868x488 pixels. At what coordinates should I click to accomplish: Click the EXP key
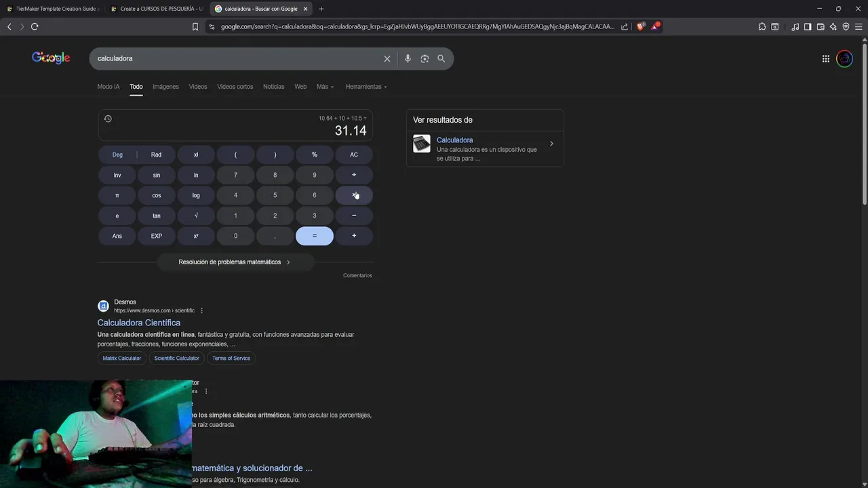(x=157, y=236)
